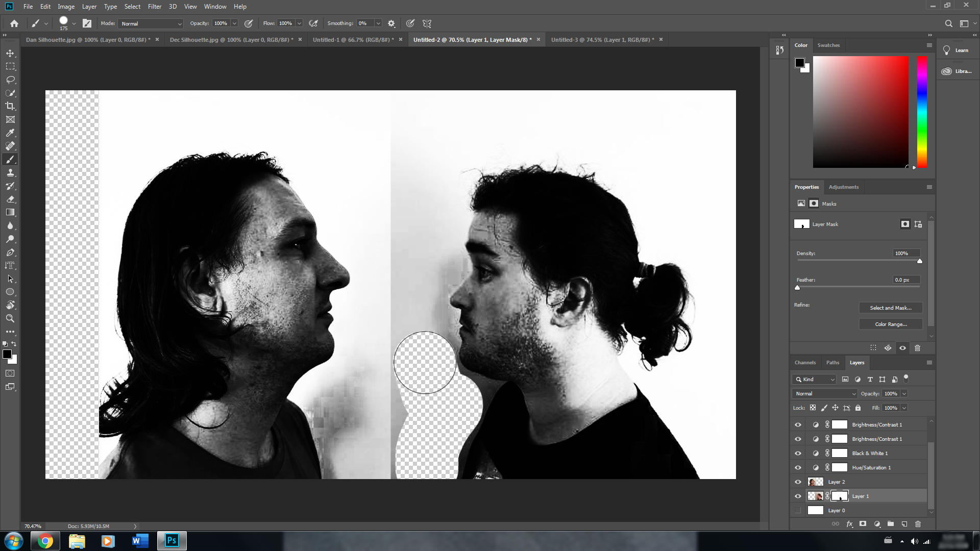Click the Select and Mask button
Viewport: 980px width, 551px height.
(x=890, y=308)
